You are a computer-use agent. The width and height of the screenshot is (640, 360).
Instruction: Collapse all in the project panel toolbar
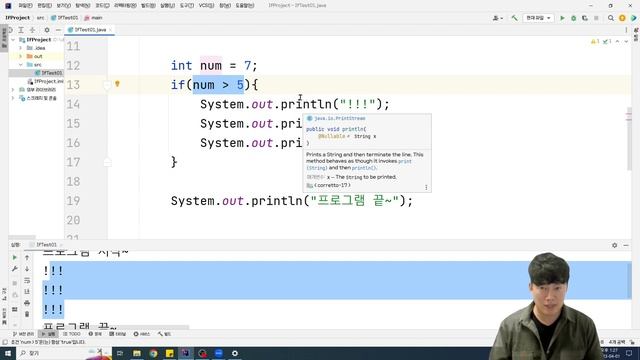[32, 30]
